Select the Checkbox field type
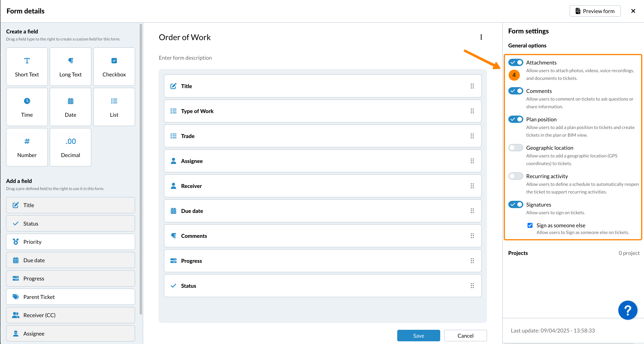Viewport: 644px width, 344px height. point(114,66)
